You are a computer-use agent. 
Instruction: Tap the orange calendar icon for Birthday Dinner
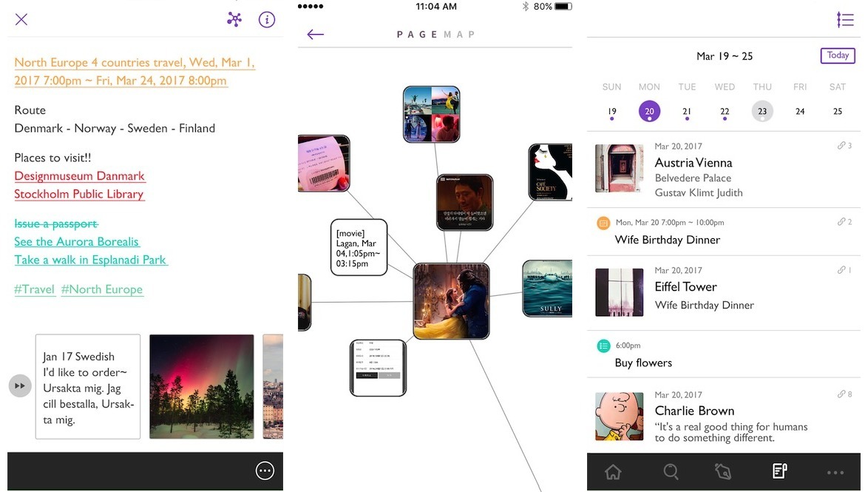603,223
